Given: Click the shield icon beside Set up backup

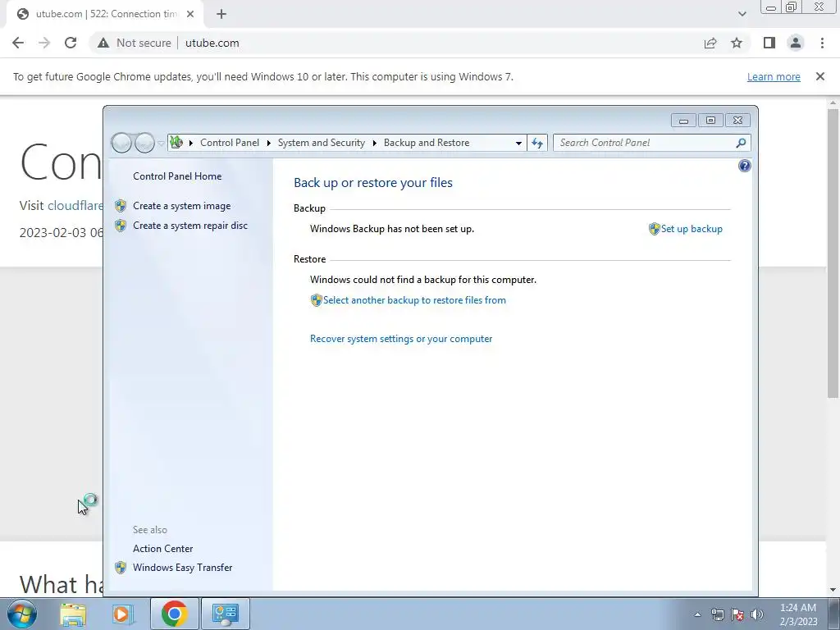Looking at the screenshot, I should tap(654, 229).
